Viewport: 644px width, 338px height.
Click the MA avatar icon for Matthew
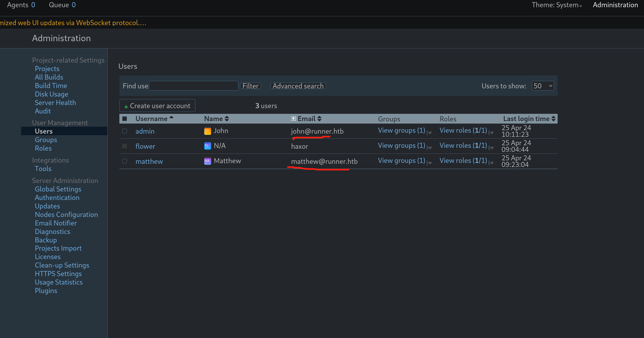pos(207,161)
